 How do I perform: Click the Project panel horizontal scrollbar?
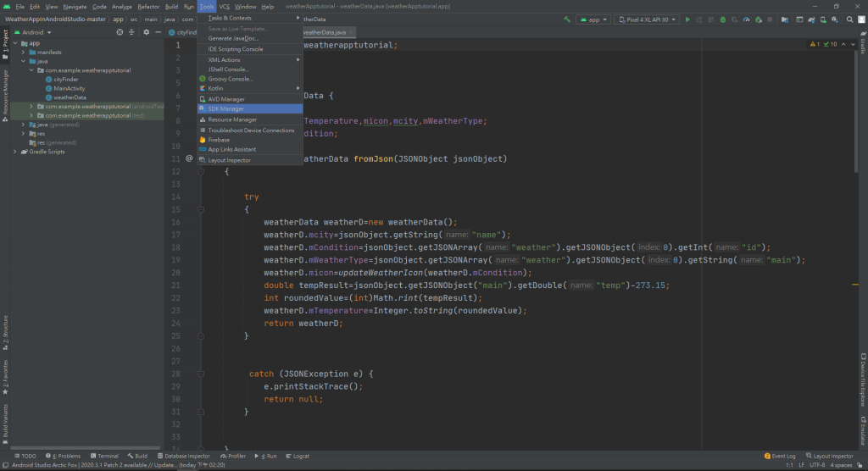[x=86, y=448]
